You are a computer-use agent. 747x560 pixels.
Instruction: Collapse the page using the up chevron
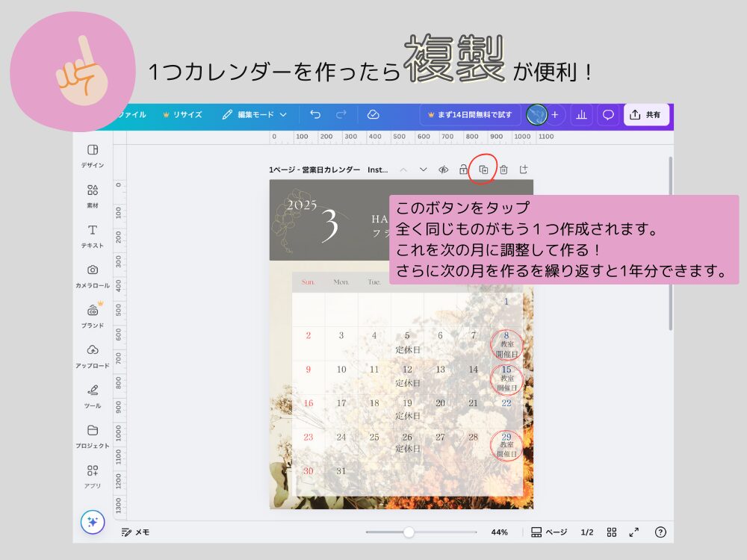[404, 169]
